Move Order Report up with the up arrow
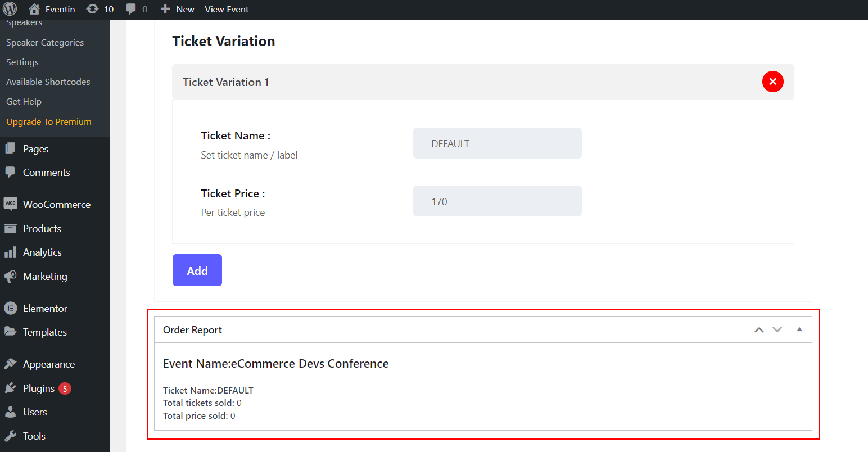Screen dimensions: 868x452 click(759, 329)
